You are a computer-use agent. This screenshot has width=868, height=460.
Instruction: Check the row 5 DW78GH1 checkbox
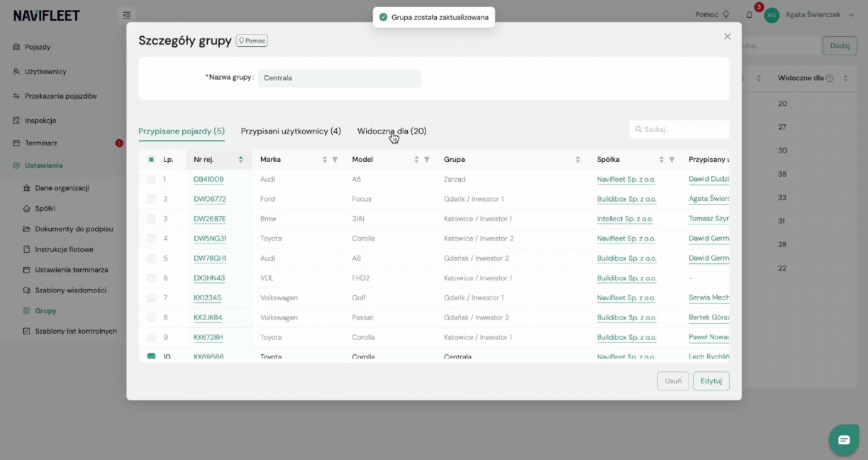tap(151, 258)
